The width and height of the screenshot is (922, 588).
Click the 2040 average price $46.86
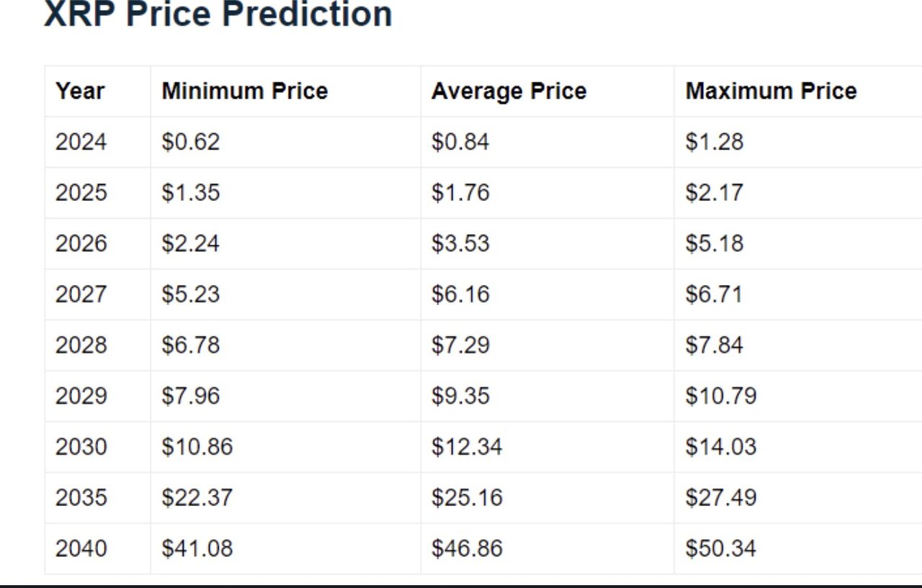[467, 548]
